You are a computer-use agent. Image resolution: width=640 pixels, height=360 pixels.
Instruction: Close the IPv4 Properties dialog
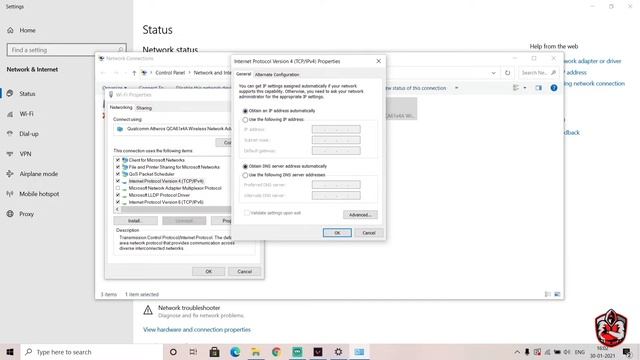(x=378, y=61)
